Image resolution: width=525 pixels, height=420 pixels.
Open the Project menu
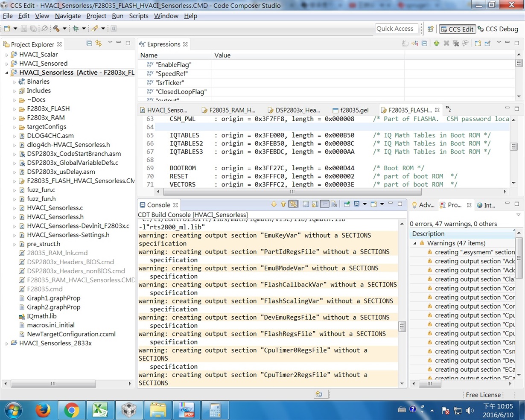96,16
